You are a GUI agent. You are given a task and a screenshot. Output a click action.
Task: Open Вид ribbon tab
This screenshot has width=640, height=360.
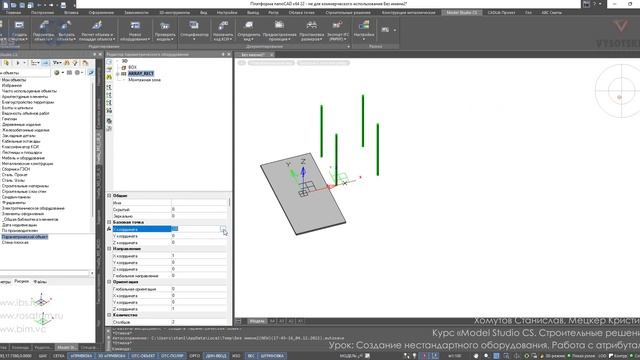(x=203, y=13)
